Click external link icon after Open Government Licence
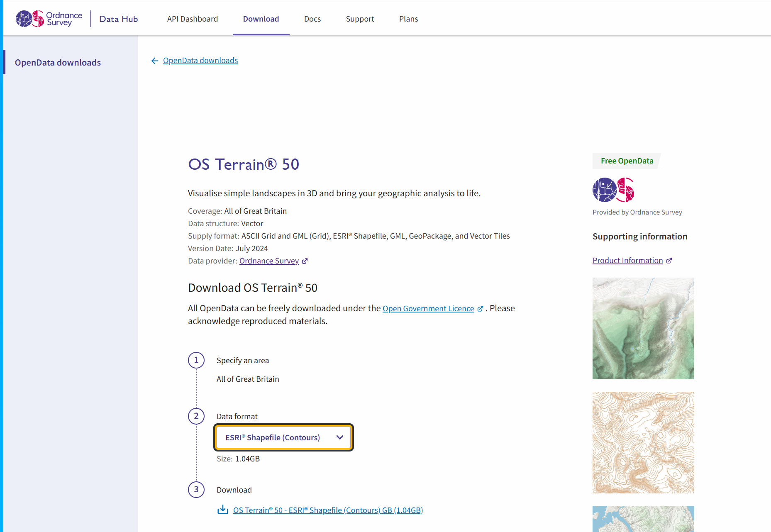The width and height of the screenshot is (771, 532). (481, 309)
